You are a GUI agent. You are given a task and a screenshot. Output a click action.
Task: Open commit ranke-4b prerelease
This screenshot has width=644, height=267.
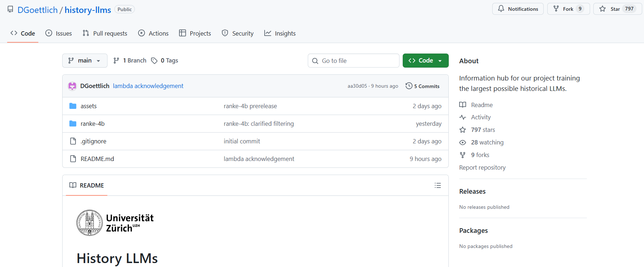coord(250,106)
